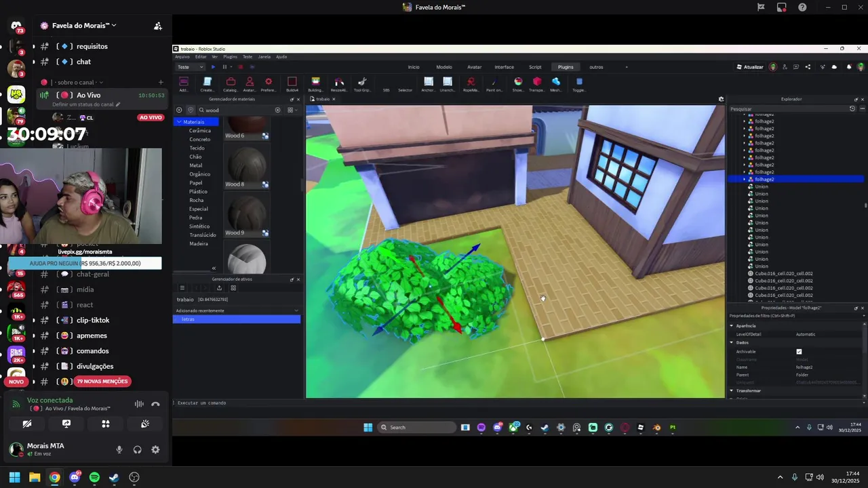The height and width of the screenshot is (488, 868).
Task: Switch to the Script ribbon tab
Action: pyautogui.click(x=535, y=67)
